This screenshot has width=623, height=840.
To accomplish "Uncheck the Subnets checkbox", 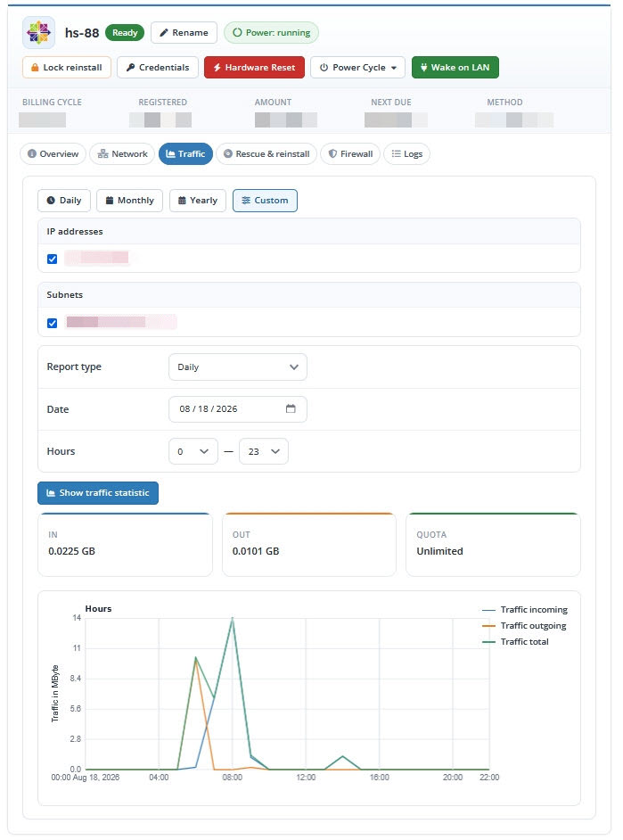I will coord(52,324).
